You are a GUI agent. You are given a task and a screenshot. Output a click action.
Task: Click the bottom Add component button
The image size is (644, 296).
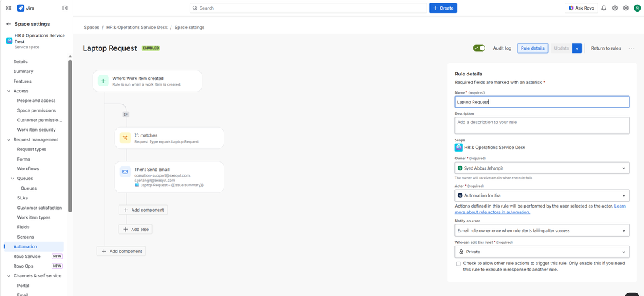121,252
